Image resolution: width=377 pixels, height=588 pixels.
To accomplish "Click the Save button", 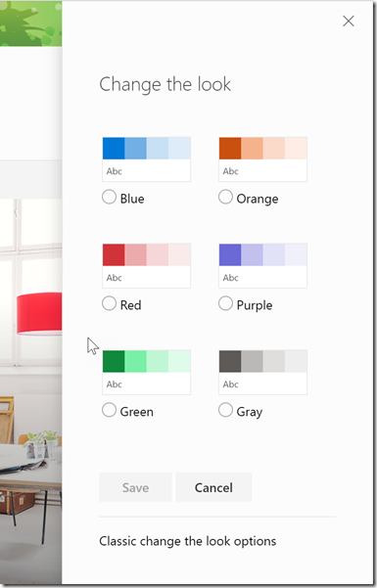I will (x=135, y=487).
